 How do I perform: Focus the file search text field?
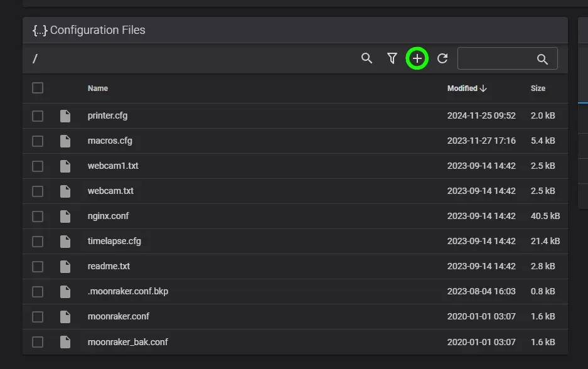tap(497, 58)
